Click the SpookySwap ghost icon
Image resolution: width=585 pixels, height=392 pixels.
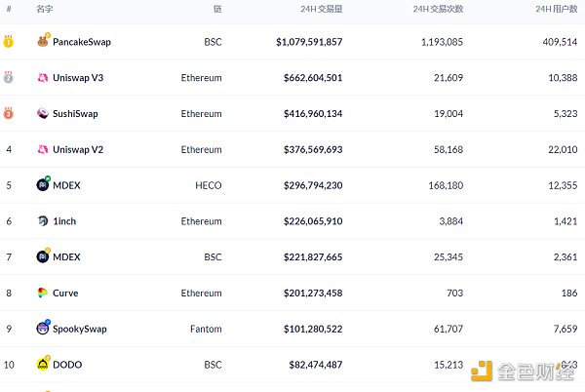tap(43, 329)
